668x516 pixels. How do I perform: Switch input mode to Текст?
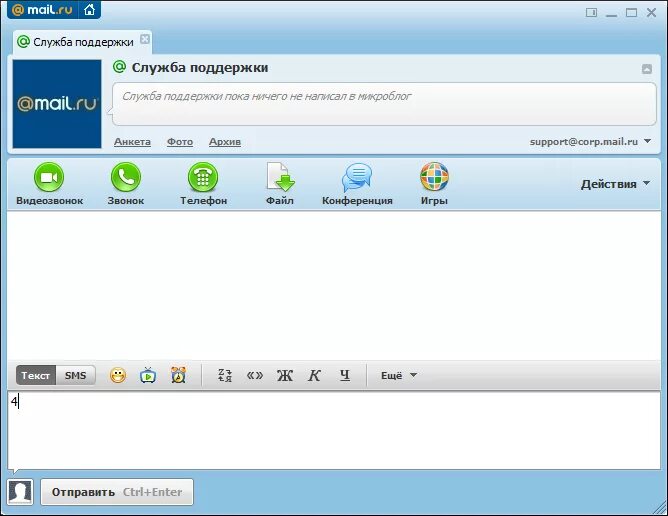click(36, 375)
